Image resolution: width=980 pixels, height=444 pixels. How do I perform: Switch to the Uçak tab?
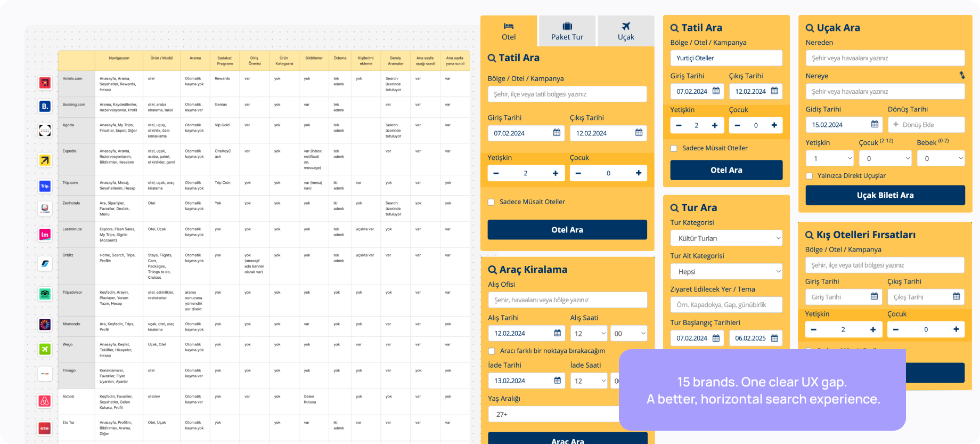[x=626, y=31]
